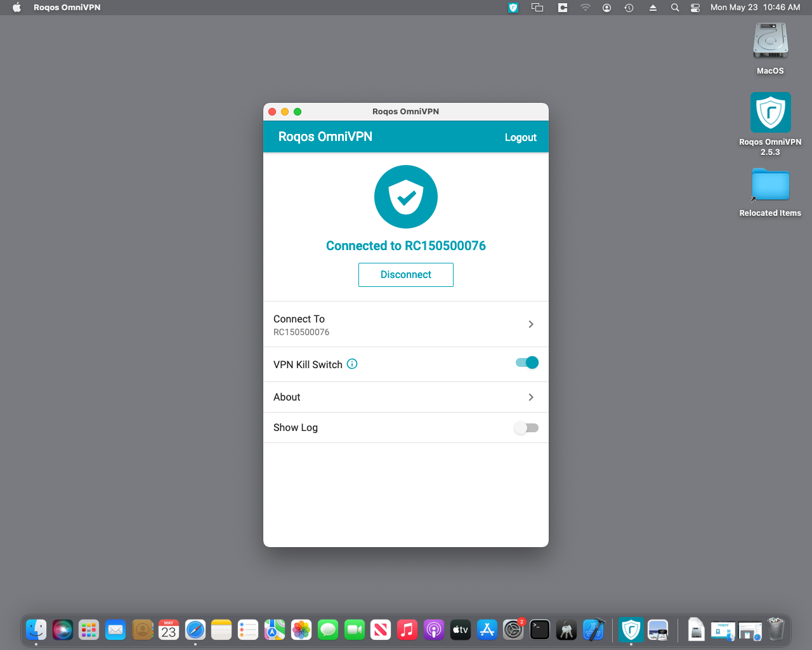Open Keychain Access in the Dock
Image resolution: width=812 pixels, height=650 pixels.
pos(566,630)
